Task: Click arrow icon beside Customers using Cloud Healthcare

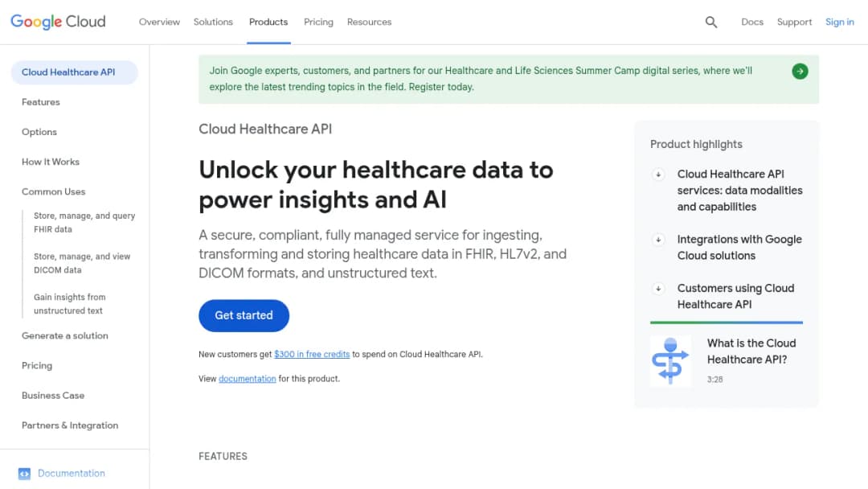Action: 658,289
